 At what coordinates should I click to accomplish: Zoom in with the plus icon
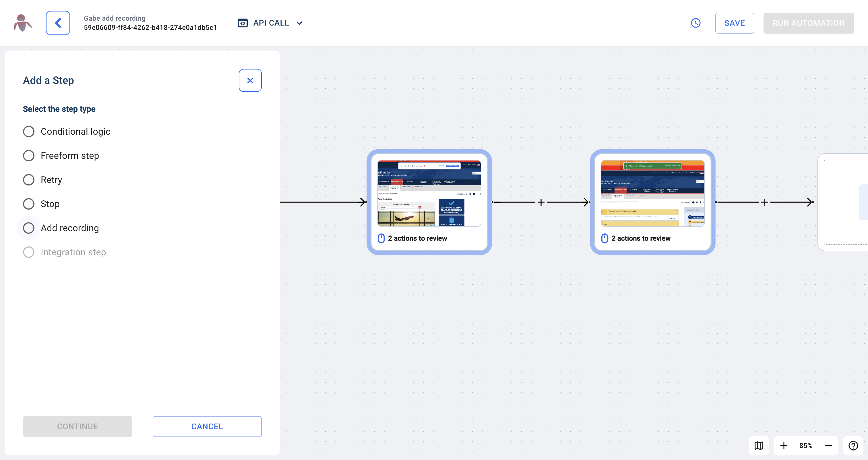pyautogui.click(x=784, y=446)
